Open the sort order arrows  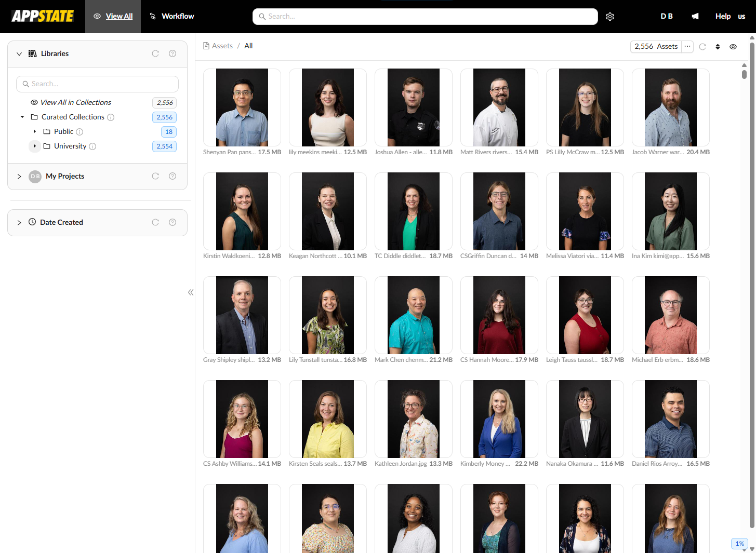pyautogui.click(x=718, y=47)
